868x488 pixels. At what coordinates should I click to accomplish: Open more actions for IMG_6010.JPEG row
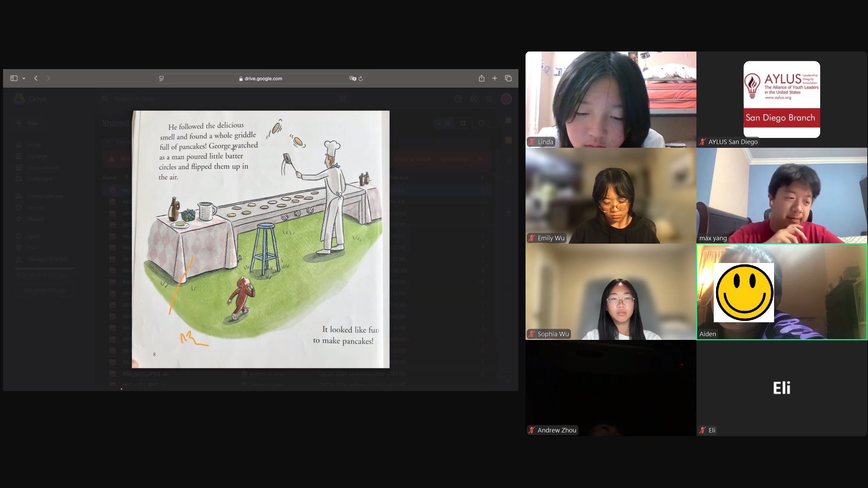tap(482, 374)
